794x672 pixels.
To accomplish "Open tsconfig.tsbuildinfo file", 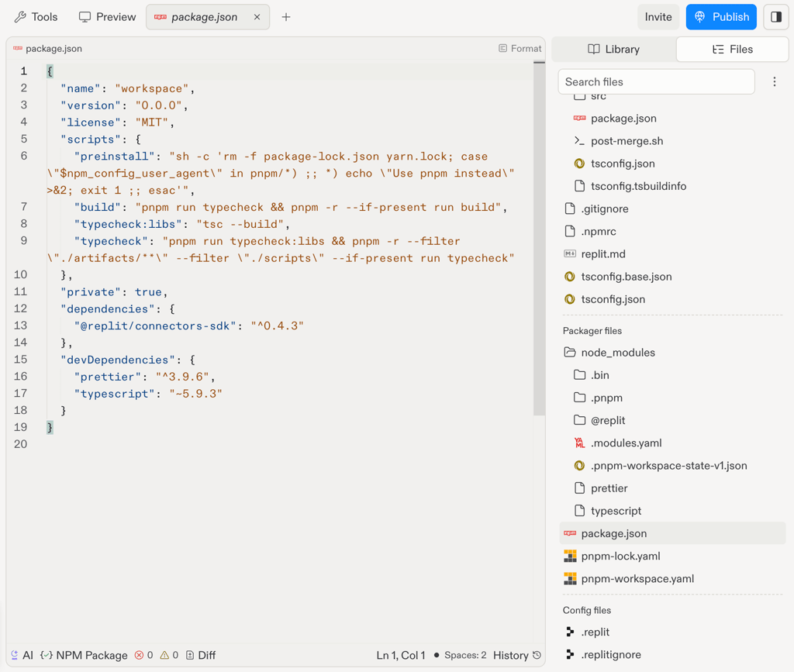I will click(638, 186).
